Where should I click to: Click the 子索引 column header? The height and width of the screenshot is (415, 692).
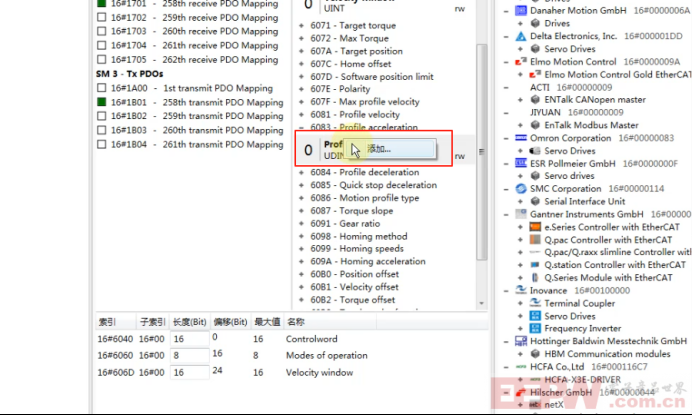click(x=153, y=322)
